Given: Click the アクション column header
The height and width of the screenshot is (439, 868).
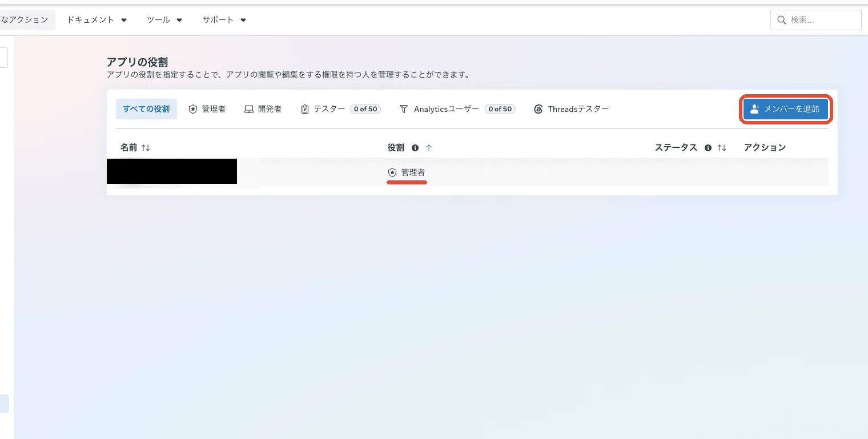Looking at the screenshot, I should 765,147.
